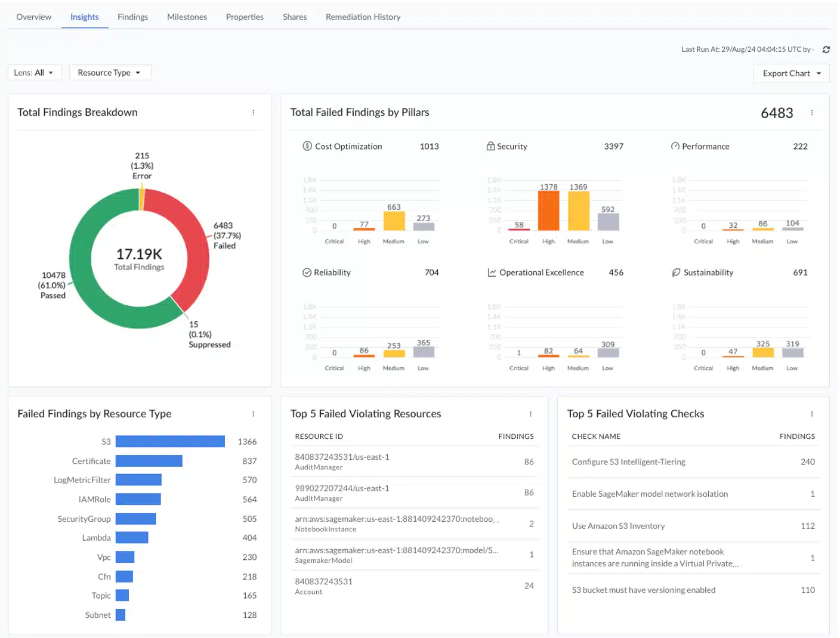Click the Reliability checkmark icon
The width and height of the screenshot is (840, 638).
coord(307,272)
